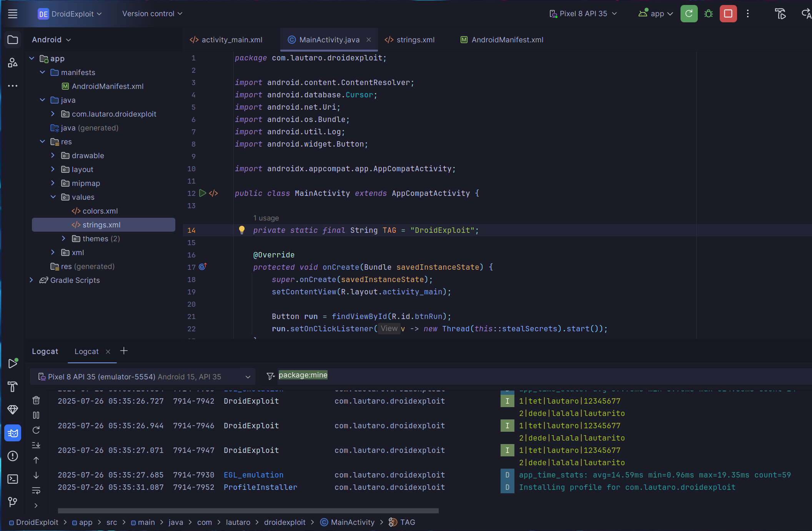The width and height of the screenshot is (812, 531).
Task: Restart Logcat
Action: coord(36,430)
